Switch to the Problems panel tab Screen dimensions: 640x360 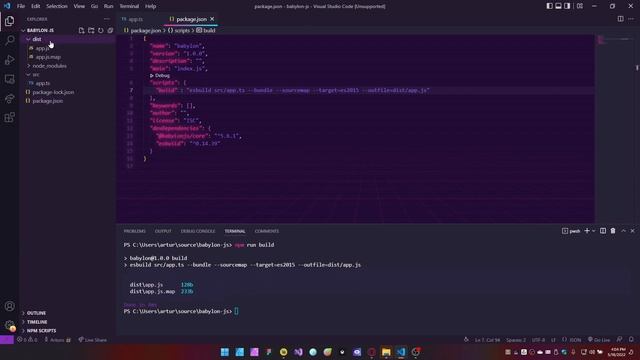134,231
